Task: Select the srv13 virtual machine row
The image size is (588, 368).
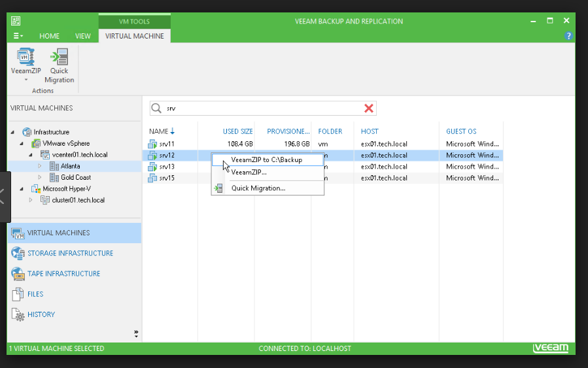Action: click(x=322, y=167)
